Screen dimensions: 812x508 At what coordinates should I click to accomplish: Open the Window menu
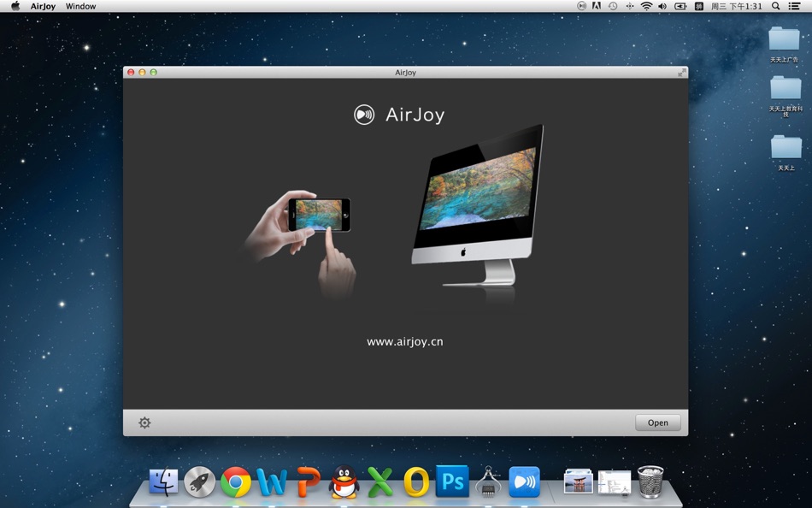pos(80,6)
